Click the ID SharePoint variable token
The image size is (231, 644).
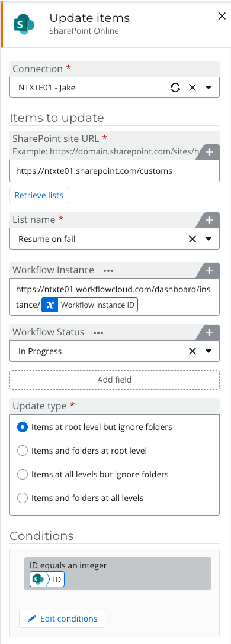pyautogui.click(x=47, y=580)
